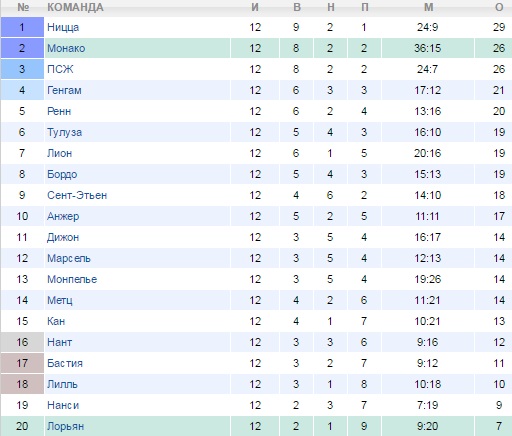The height and width of the screenshot is (436, 512).
Task: Click the Тулуза team link
Action: (64, 132)
